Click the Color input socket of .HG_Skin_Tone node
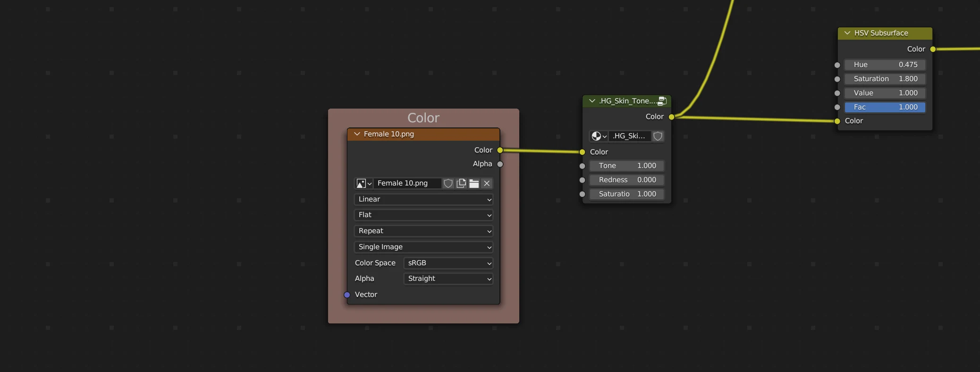This screenshot has width=980, height=372. coord(582,152)
